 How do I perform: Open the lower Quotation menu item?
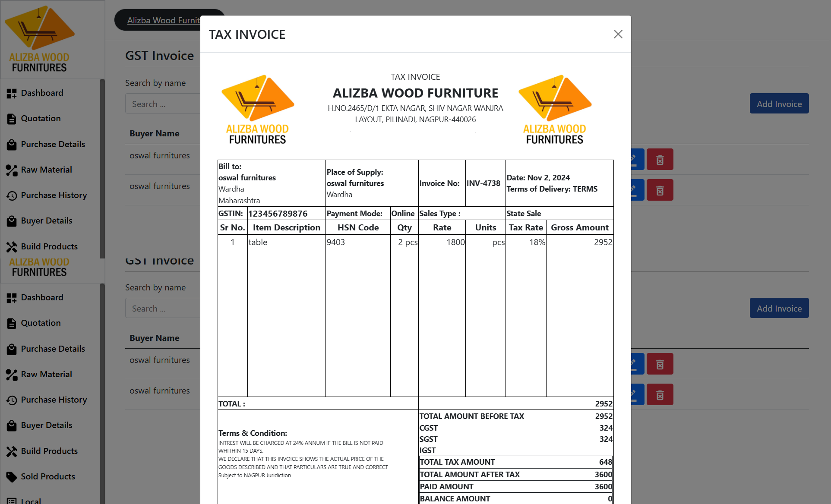point(41,323)
